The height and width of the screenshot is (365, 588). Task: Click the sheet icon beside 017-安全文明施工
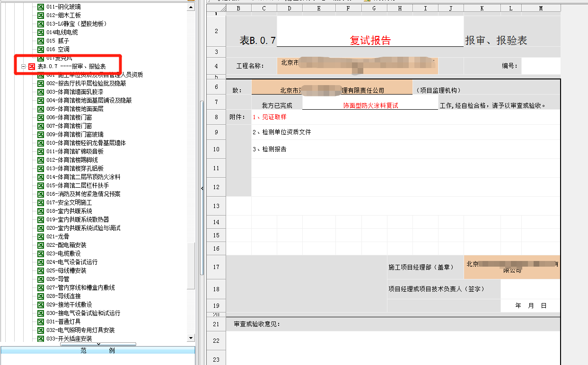point(41,202)
